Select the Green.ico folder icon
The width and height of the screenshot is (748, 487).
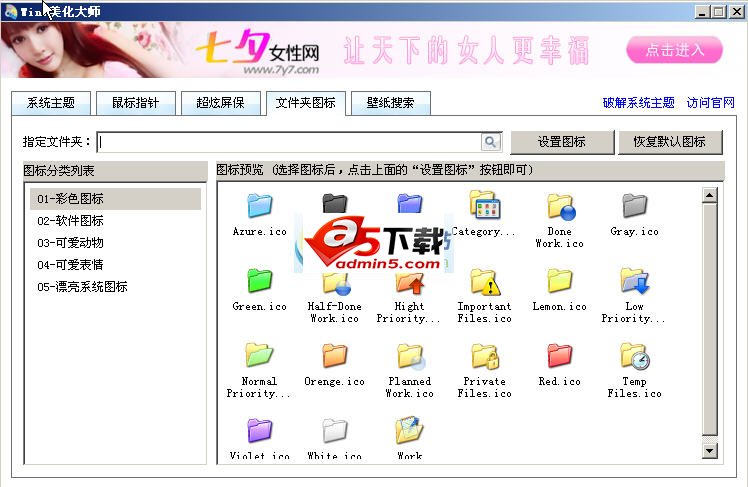(260, 280)
